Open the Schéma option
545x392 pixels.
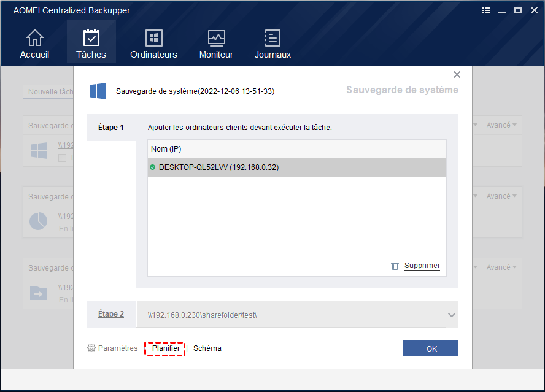[207, 348]
